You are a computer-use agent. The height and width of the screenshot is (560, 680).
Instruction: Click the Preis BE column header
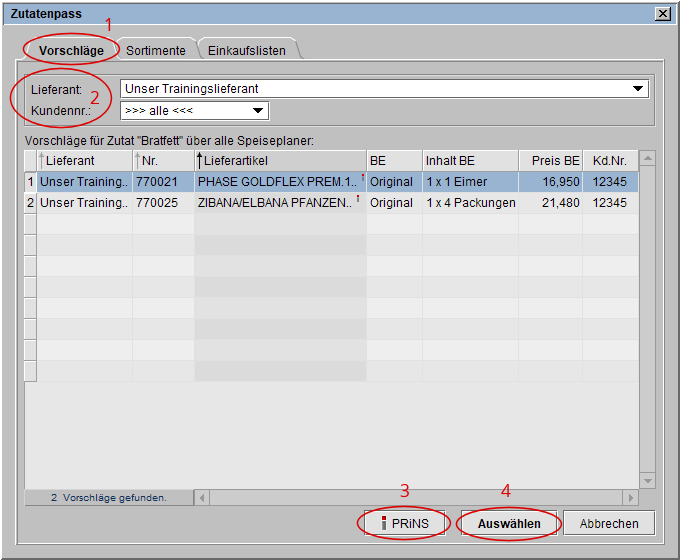pyautogui.click(x=549, y=160)
